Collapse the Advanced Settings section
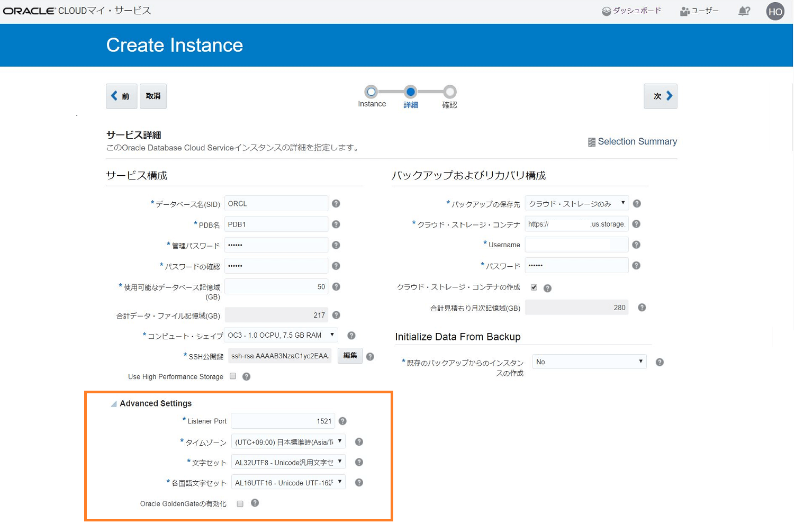This screenshot has width=795, height=532. coord(114,404)
